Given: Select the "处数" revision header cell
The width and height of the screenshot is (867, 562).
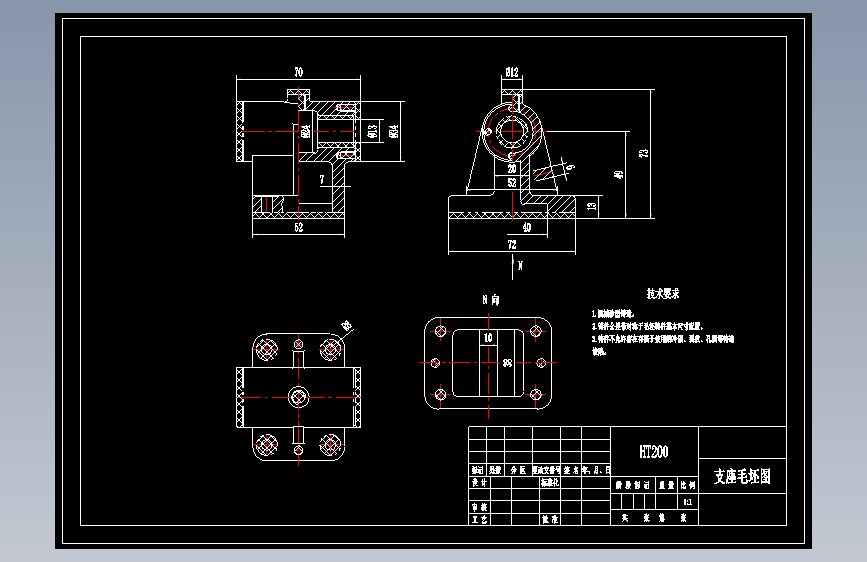Looking at the screenshot, I should click(x=495, y=470).
